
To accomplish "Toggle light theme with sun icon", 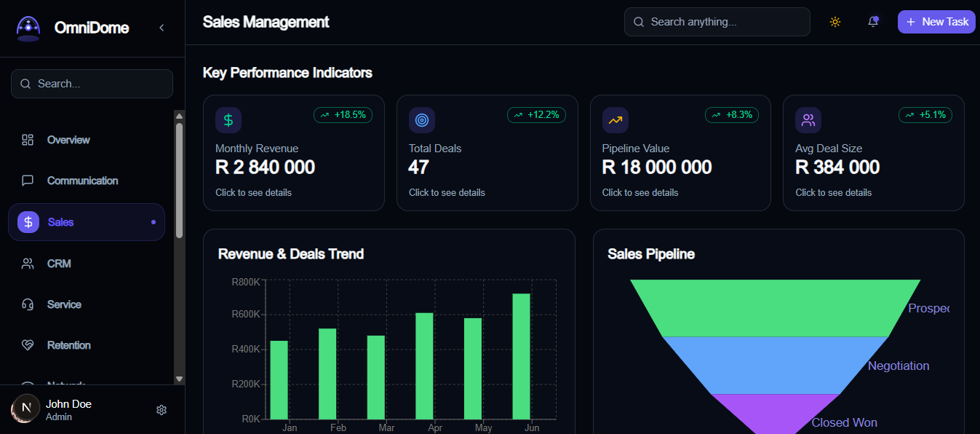I will coord(835,22).
